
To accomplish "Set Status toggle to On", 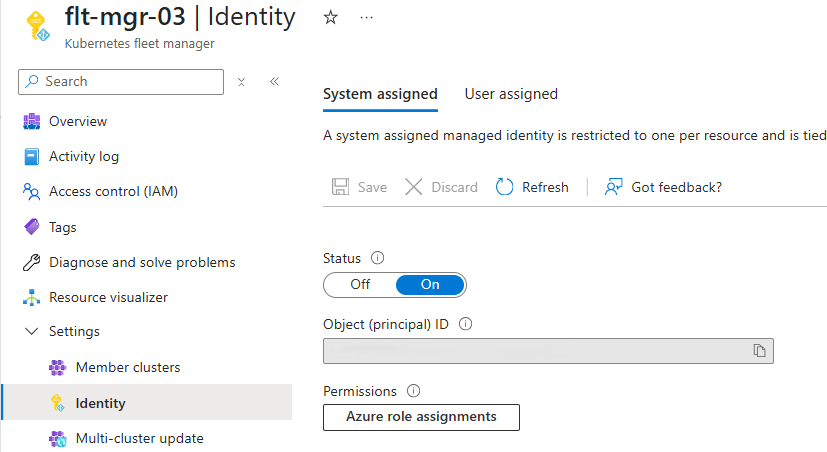I will [430, 285].
